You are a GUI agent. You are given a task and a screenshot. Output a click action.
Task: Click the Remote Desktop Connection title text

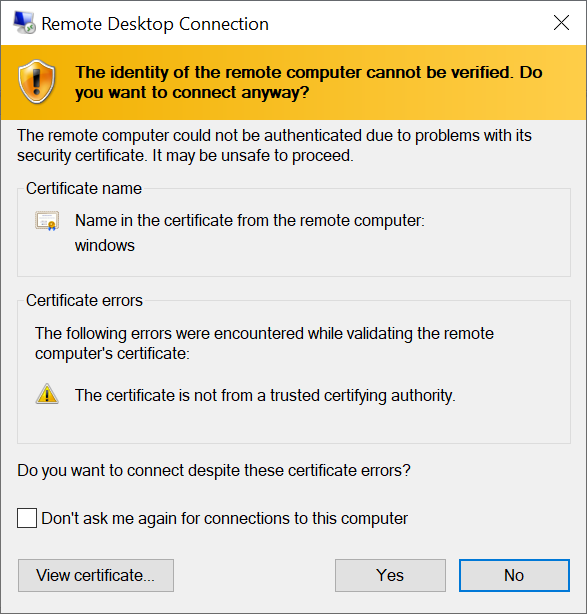(155, 24)
